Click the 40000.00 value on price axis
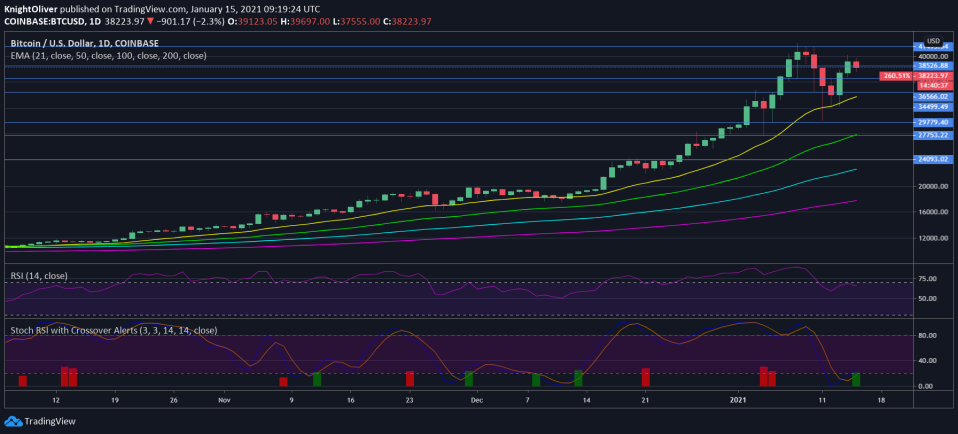The height and width of the screenshot is (434, 958). 932,57
